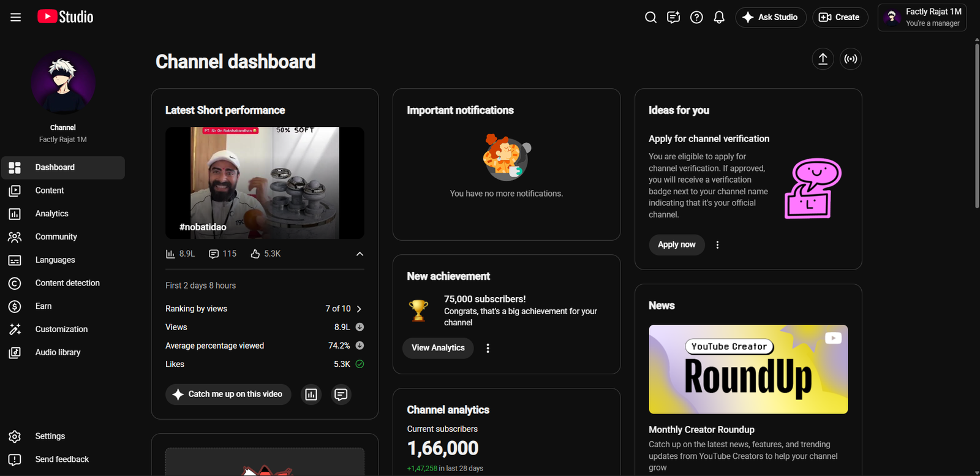Screen dimensions: 980x476
Task: Open Content in the sidebar
Action: tap(63, 191)
